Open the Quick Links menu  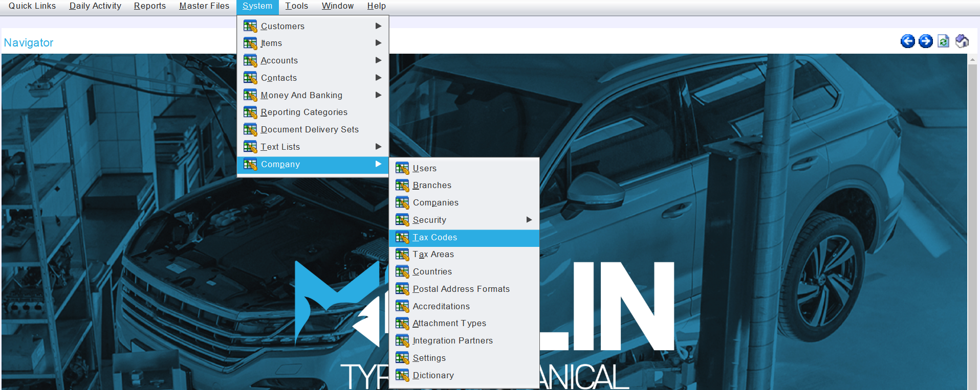[32, 6]
